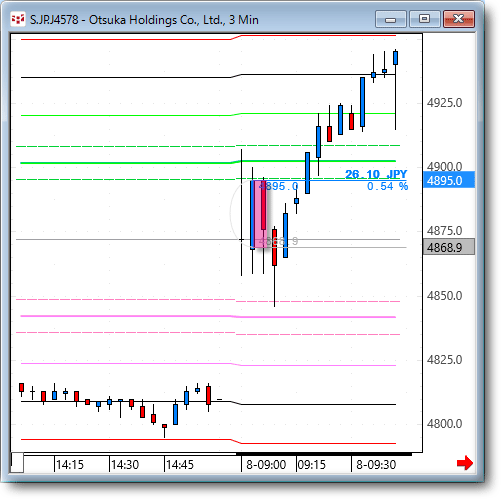This screenshot has height=500, width=502.
Task: Click the gray 4868.9 price axis label
Action: [x=449, y=247]
